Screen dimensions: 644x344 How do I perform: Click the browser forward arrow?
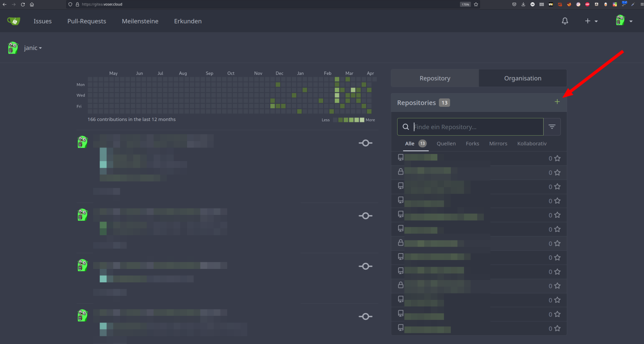click(x=14, y=5)
